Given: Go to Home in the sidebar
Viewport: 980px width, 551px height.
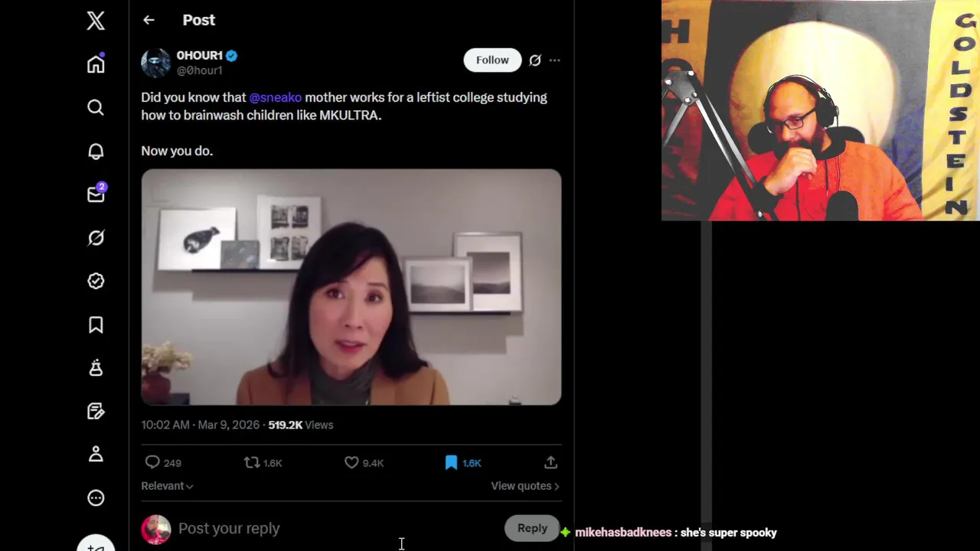Looking at the screenshot, I should coord(96,64).
